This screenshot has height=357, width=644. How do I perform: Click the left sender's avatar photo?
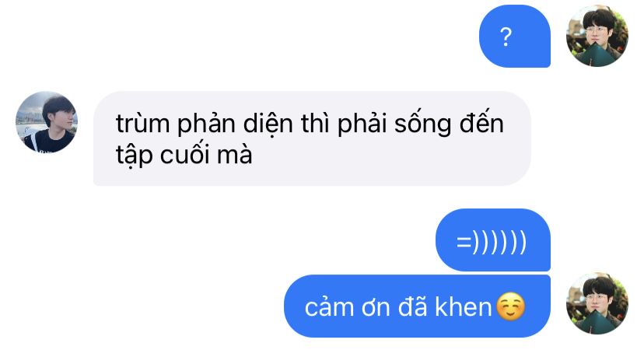(47, 122)
